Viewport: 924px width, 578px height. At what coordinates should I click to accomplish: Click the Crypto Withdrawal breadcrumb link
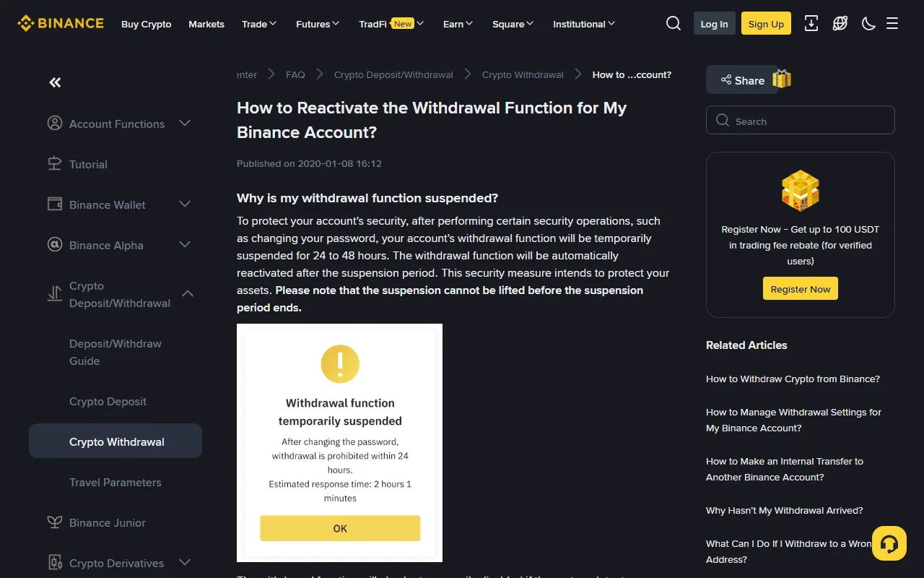coord(523,74)
